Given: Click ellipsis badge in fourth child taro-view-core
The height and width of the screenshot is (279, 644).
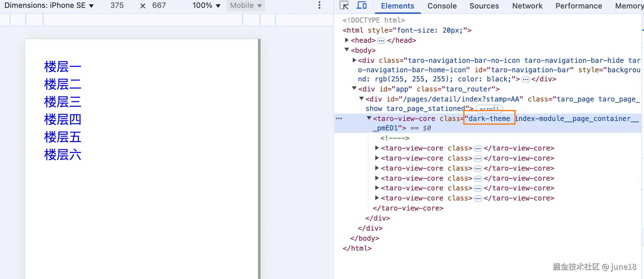Looking at the screenshot, I should (478, 179).
